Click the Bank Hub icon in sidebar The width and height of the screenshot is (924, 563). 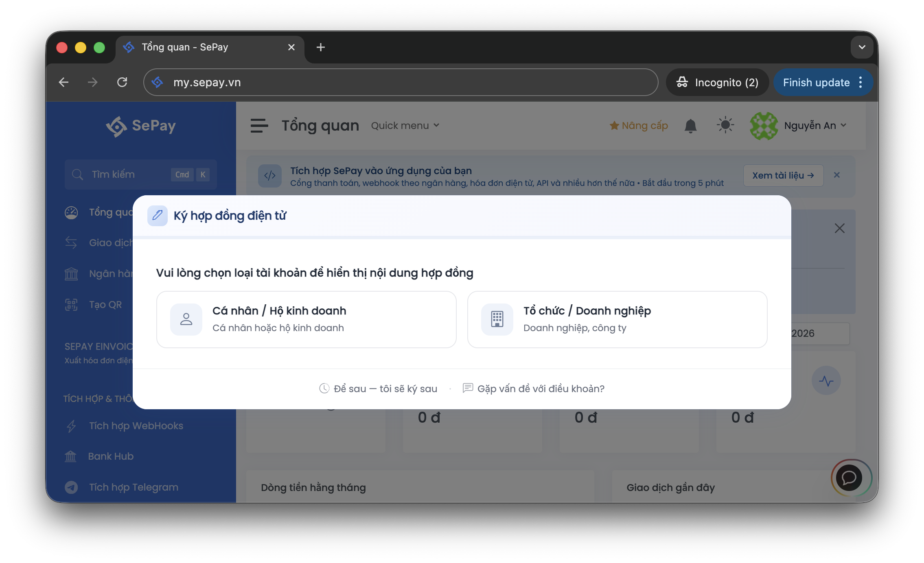coord(70,456)
